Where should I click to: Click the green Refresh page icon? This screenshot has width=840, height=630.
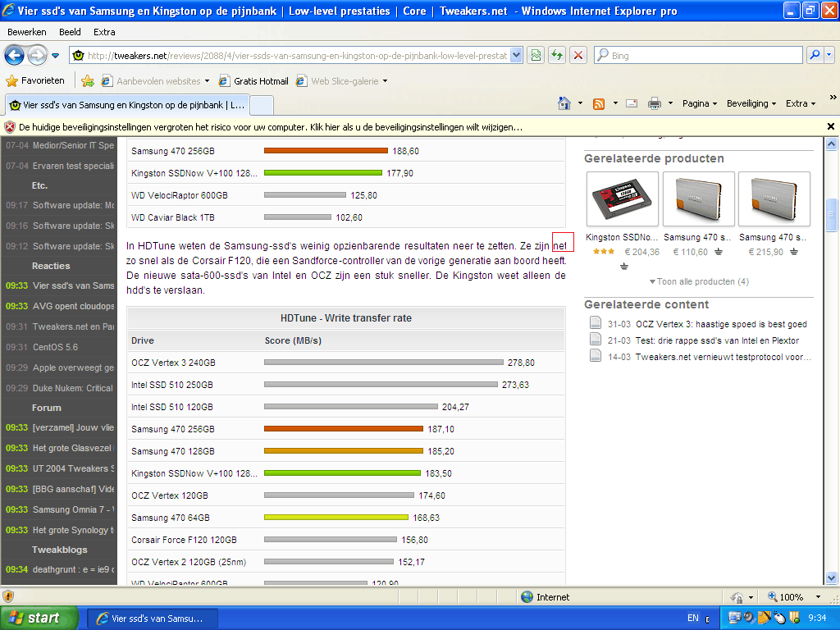coord(557,55)
